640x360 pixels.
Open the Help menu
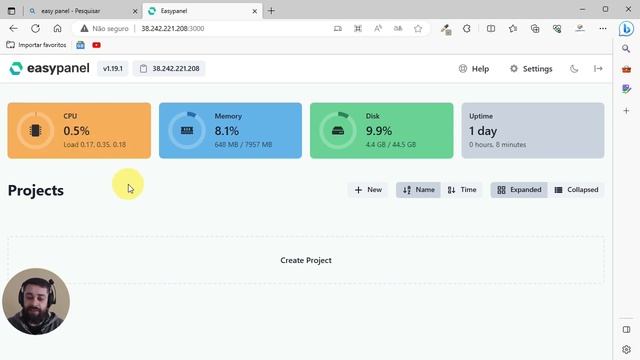(x=474, y=69)
